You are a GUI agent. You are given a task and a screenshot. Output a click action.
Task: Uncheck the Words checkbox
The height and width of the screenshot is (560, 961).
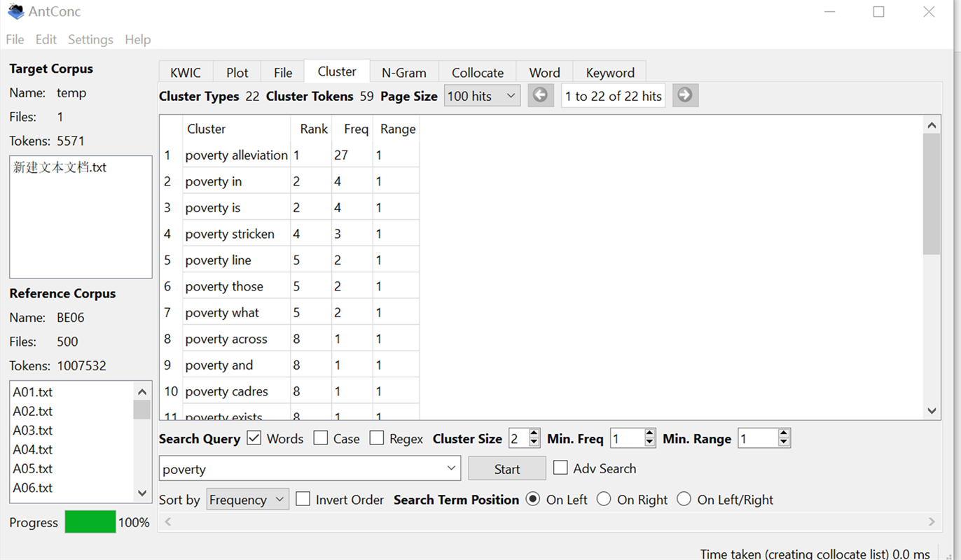pyautogui.click(x=254, y=438)
